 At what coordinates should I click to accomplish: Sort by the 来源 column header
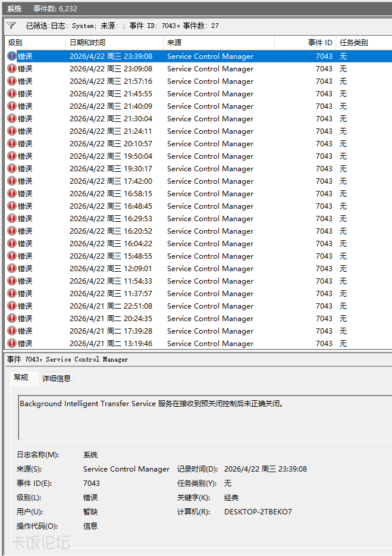click(x=219, y=43)
